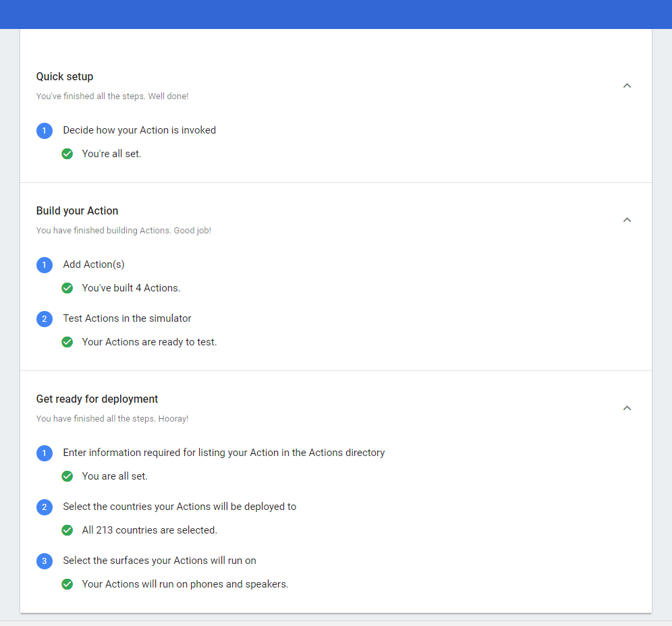Open the countries deployment selection step

[x=179, y=507]
